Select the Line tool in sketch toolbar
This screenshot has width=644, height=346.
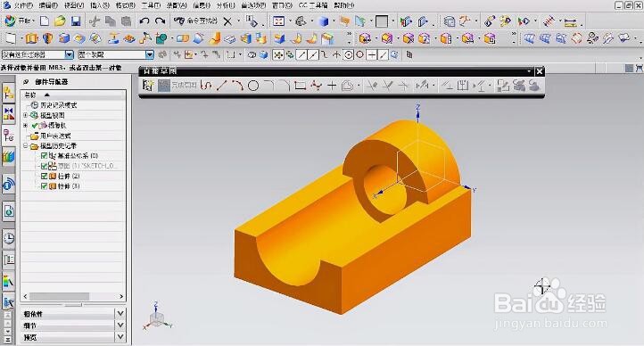tap(221, 86)
